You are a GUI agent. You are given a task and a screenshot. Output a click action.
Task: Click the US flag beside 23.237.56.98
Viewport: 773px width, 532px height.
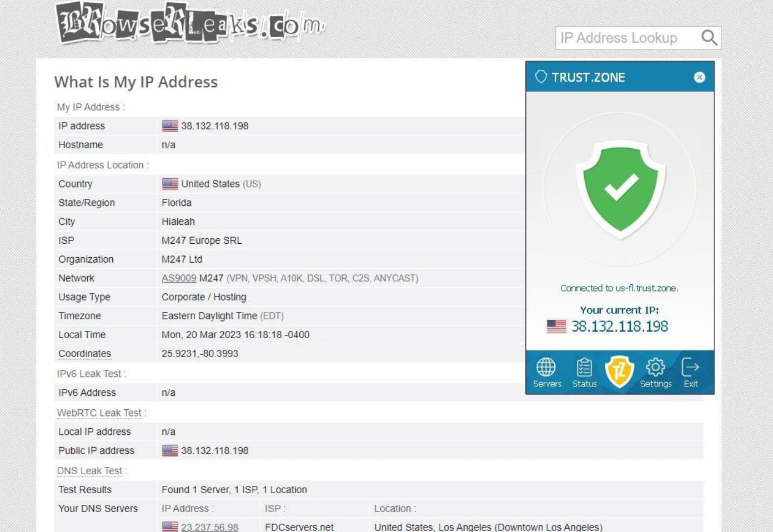click(170, 526)
